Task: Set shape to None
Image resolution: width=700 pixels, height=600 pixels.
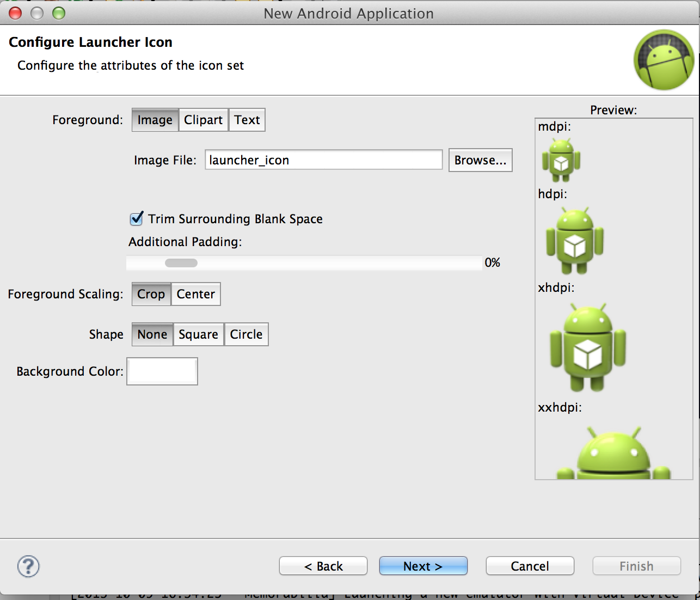Action: pos(152,334)
